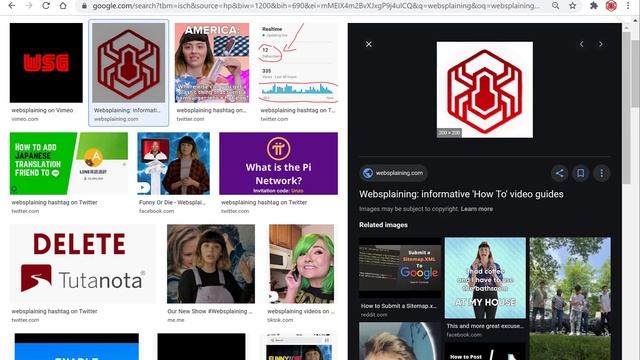This screenshot has width=640, height=360.
Task: Open Chrome three-dot menu
Action: pyautogui.click(x=628, y=6)
